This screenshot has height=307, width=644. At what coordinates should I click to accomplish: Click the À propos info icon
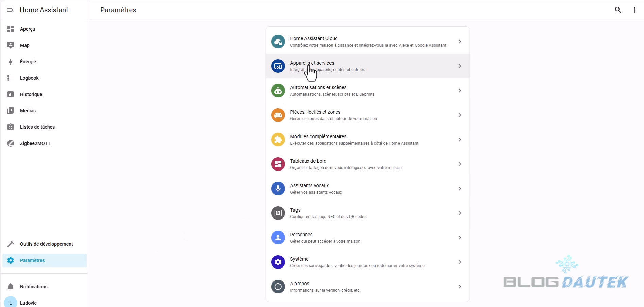(x=278, y=287)
